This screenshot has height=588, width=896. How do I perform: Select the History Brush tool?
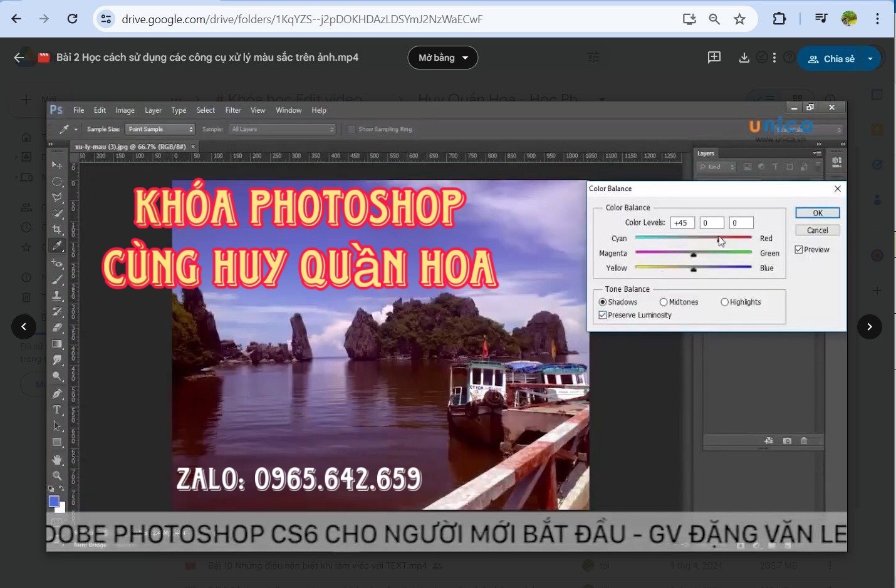tap(57, 311)
